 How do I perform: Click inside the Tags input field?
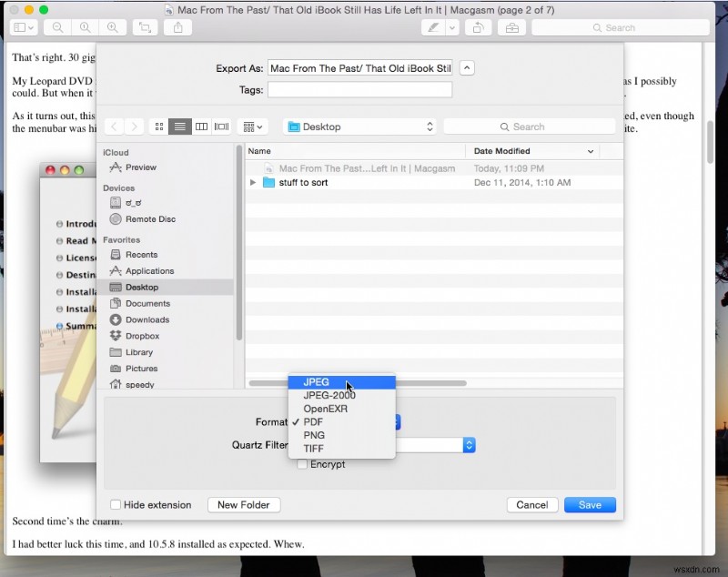359,89
